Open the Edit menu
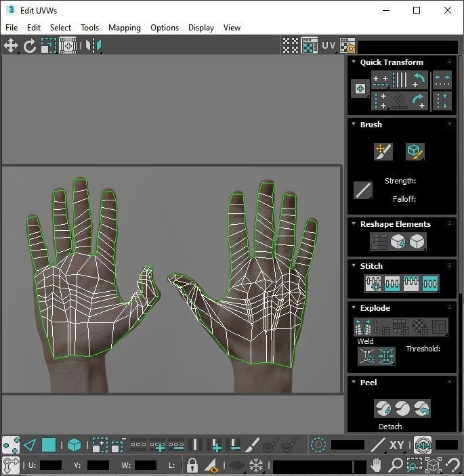Image resolution: width=464 pixels, height=476 pixels. tap(34, 28)
